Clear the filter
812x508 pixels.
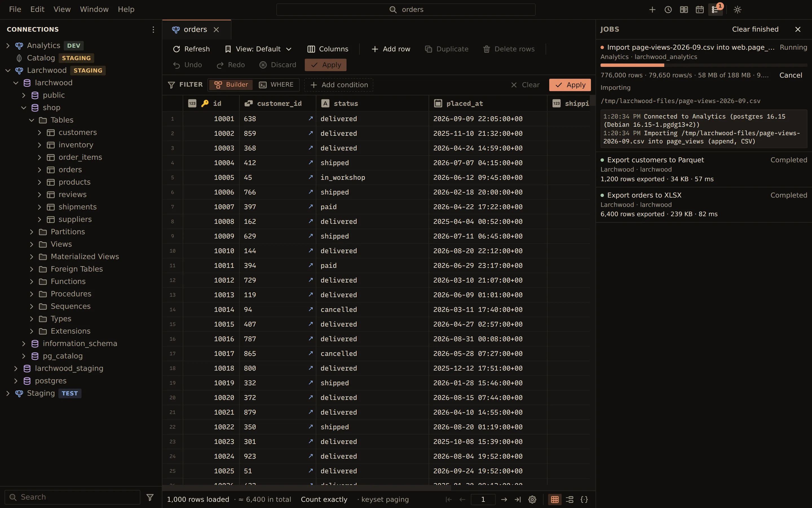[525, 85]
